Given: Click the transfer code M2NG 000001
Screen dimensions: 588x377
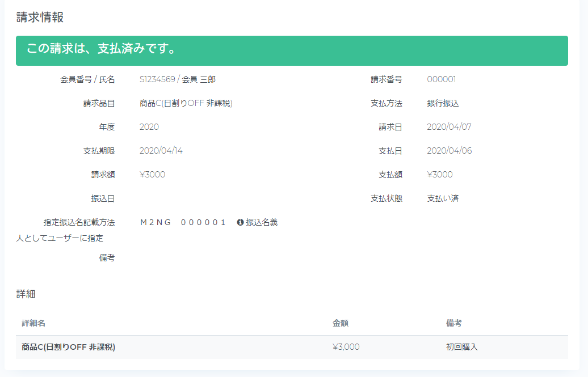Looking at the screenshot, I should click(183, 222).
